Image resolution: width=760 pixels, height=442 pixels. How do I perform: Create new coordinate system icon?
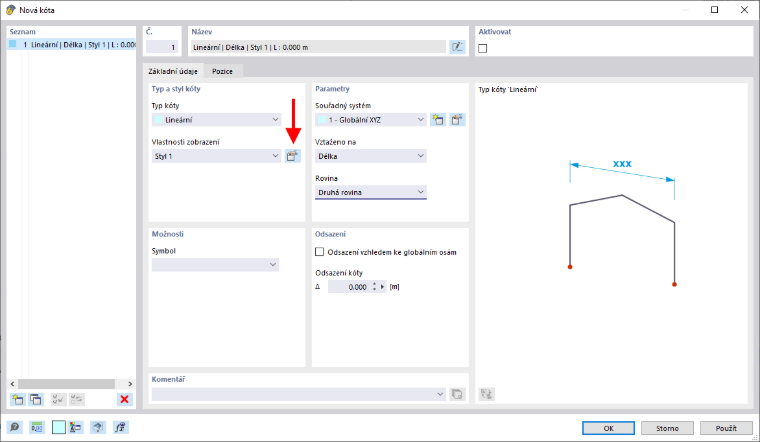pos(438,120)
